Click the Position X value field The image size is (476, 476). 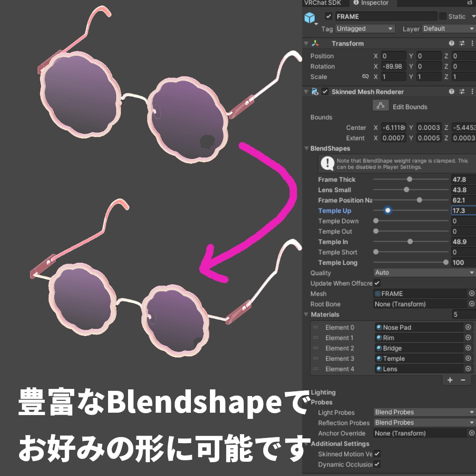pyautogui.click(x=394, y=56)
